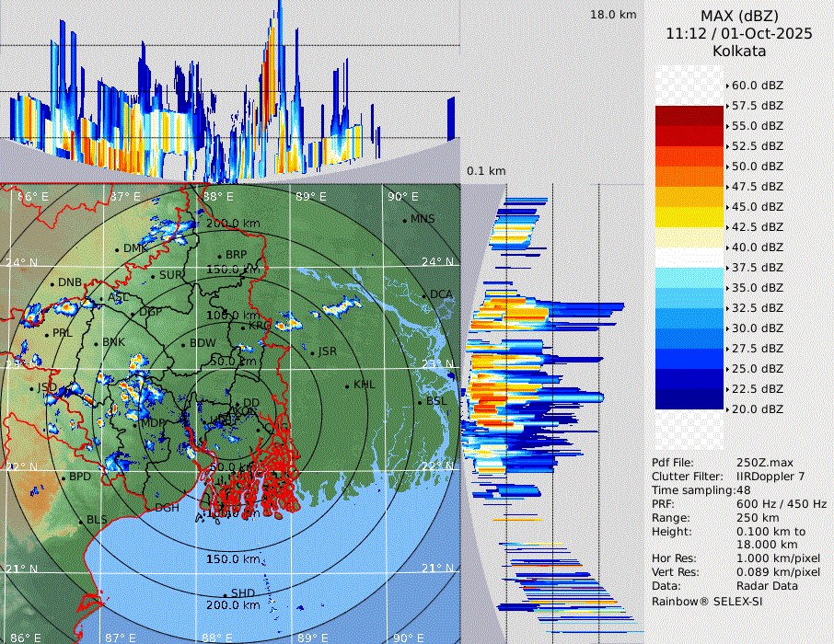Viewport: 834px width, 644px height.
Task: Click the MNS station marker on map
Action: 405,220
